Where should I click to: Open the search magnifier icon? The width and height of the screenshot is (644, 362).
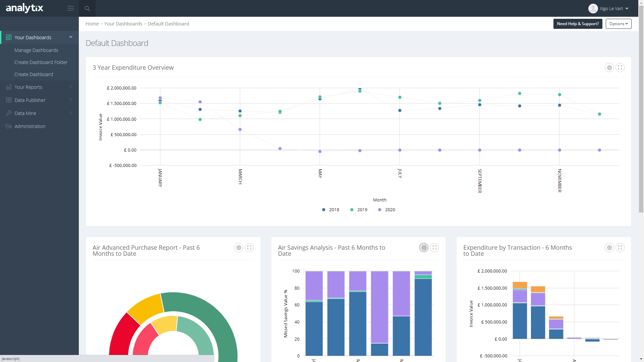click(87, 8)
